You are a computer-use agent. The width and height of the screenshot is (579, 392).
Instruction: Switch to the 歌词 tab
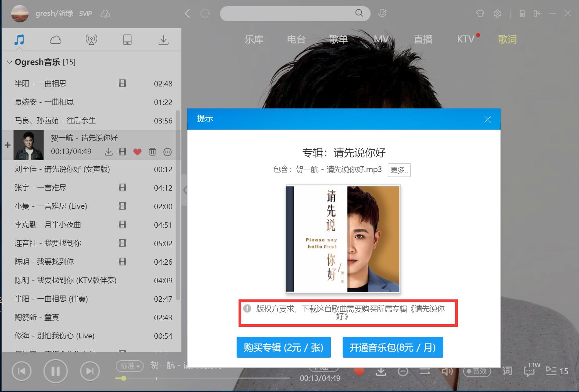[x=507, y=39]
